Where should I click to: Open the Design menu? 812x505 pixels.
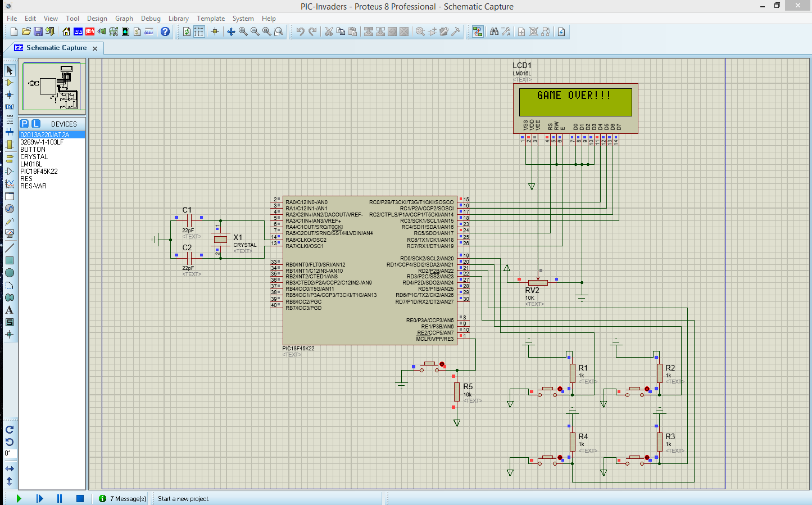pos(97,19)
